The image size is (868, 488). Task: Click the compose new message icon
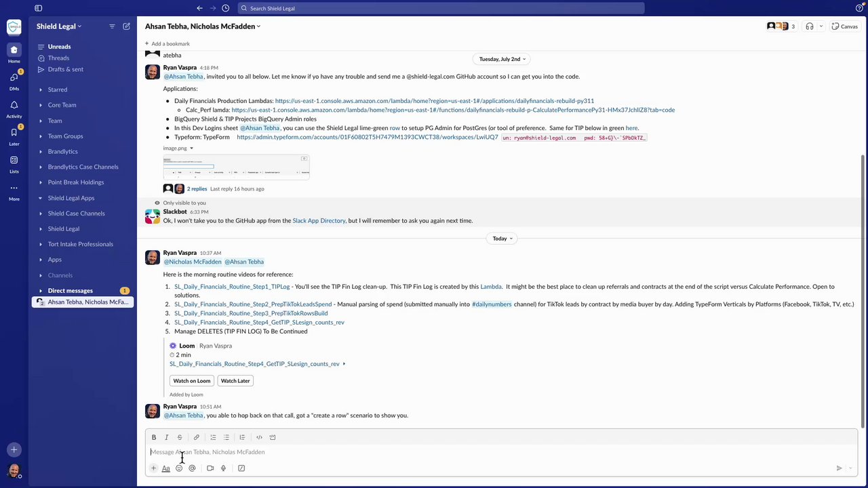(x=126, y=26)
